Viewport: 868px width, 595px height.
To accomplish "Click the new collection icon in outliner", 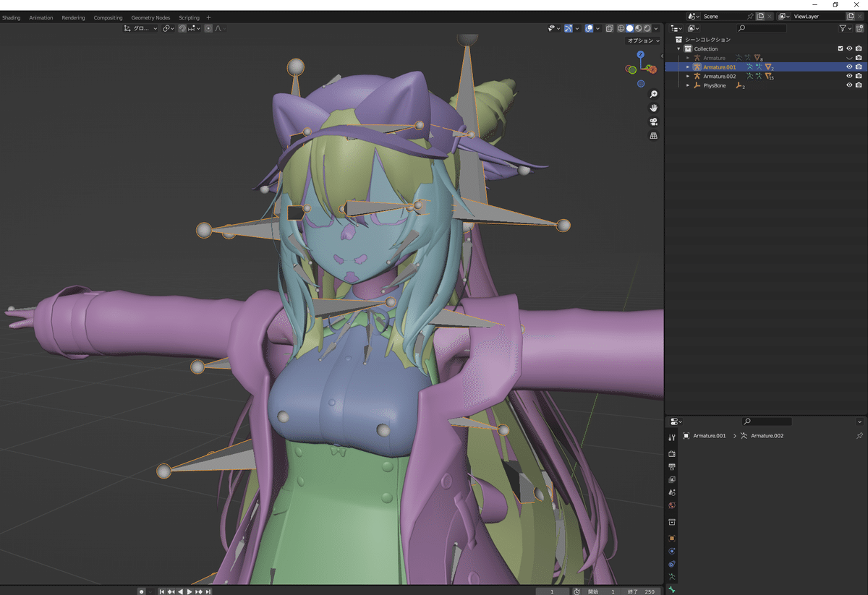I will 858,28.
